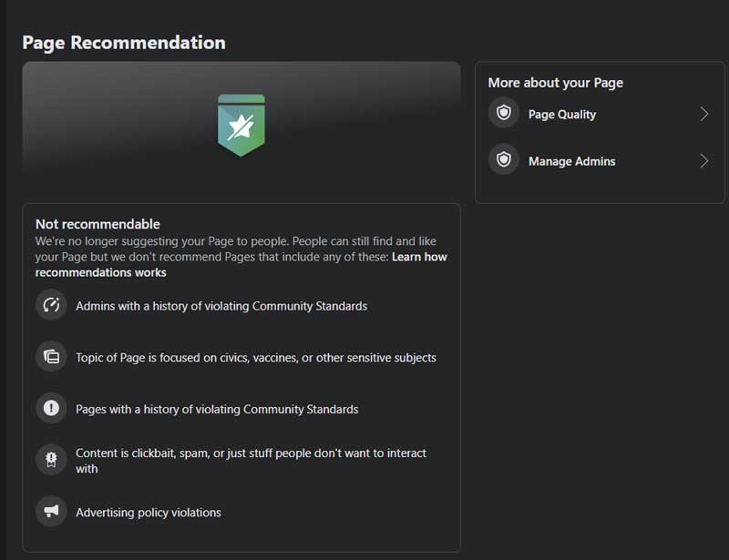Screen dimensions: 729x560
Task: Click the Page Quality shield icon
Action: coord(503,114)
